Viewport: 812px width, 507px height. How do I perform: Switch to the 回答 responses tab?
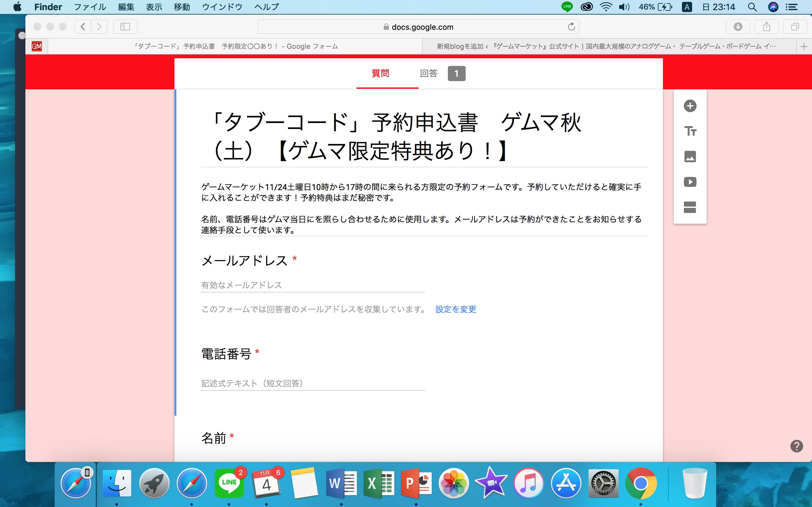429,74
